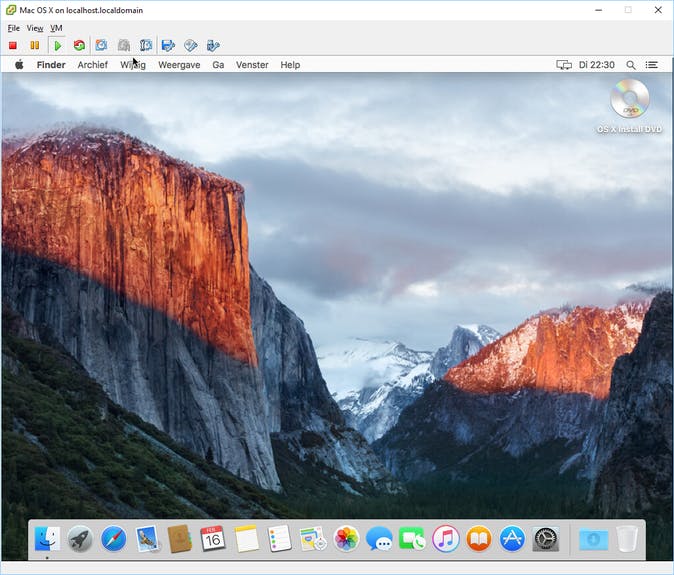
Task: Open the Snapshot Manager toolbar icon
Action: pyautogui.click(x=146, y=45)
